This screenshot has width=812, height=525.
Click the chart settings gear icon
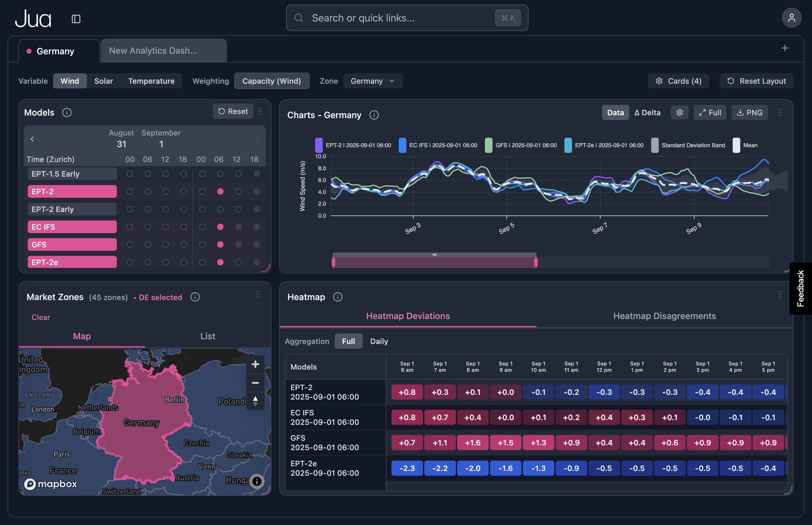point(679,112)
